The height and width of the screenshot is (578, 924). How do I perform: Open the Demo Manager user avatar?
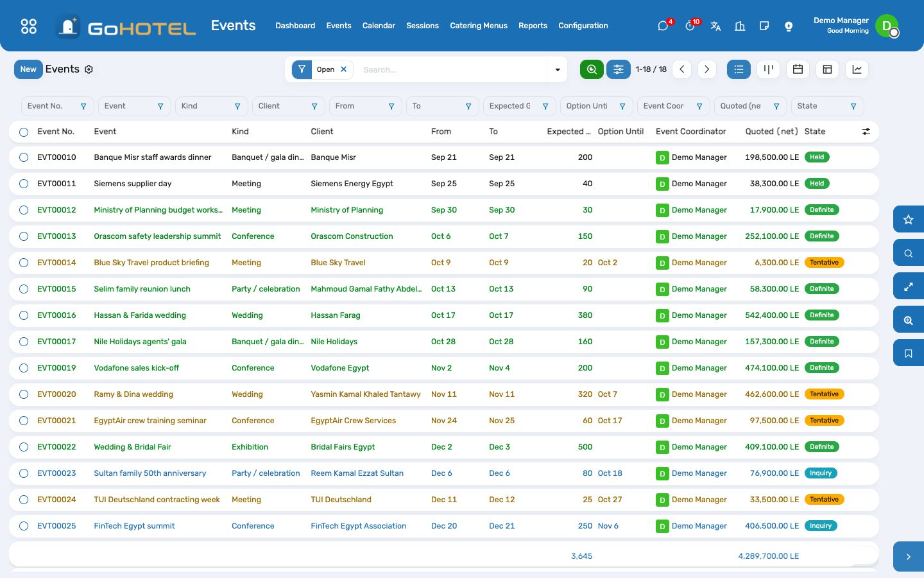[887, 26]
